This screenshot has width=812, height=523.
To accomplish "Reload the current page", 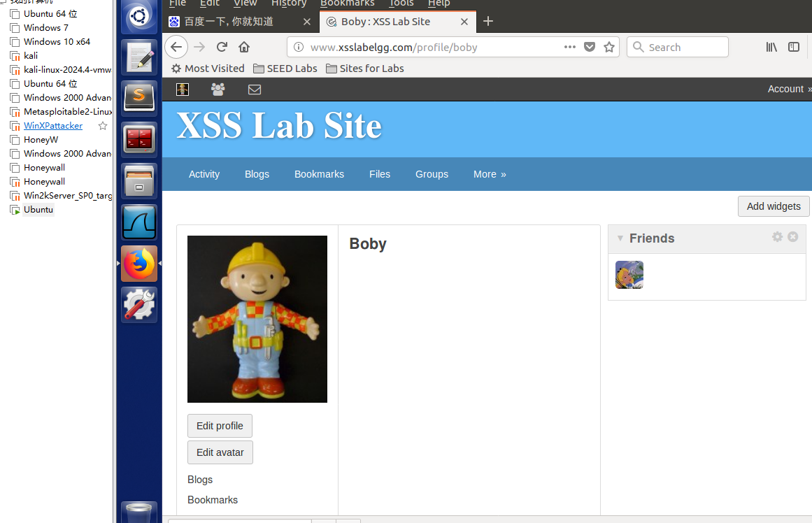I will tap(222, 47).
